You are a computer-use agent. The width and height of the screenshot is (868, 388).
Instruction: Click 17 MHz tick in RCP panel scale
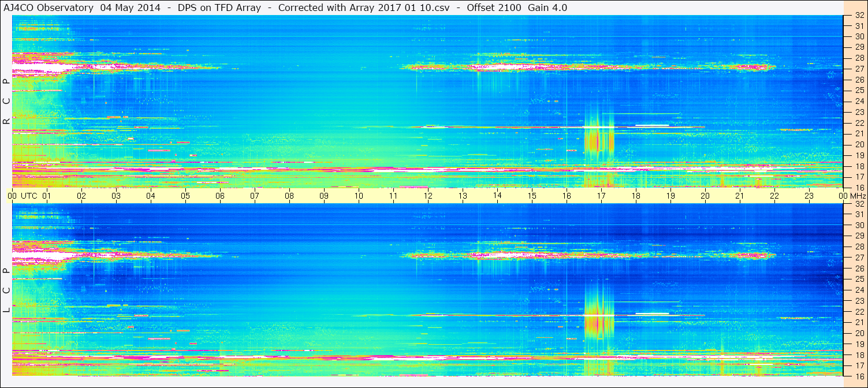(859, 177)
